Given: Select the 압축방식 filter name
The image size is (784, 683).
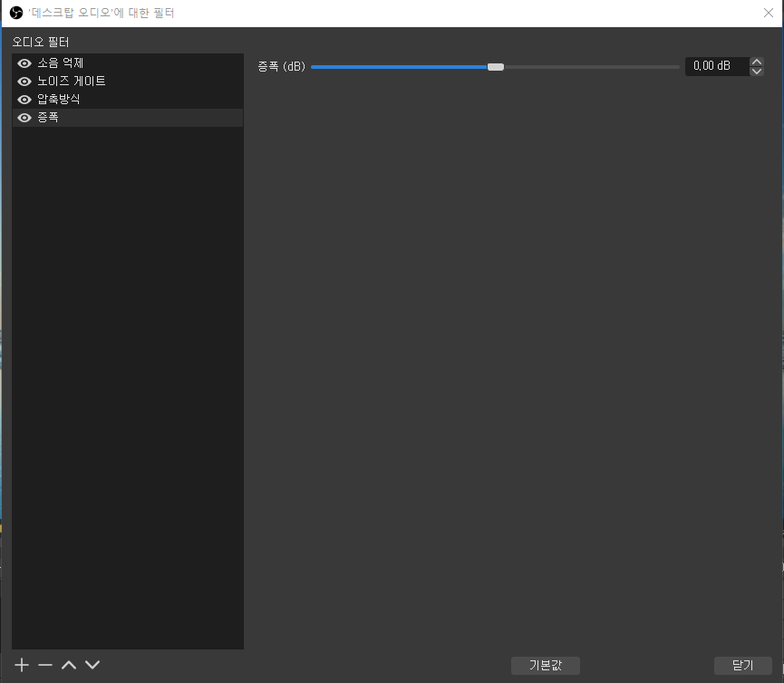Looking at the screenshot, I should pos(59,99).
